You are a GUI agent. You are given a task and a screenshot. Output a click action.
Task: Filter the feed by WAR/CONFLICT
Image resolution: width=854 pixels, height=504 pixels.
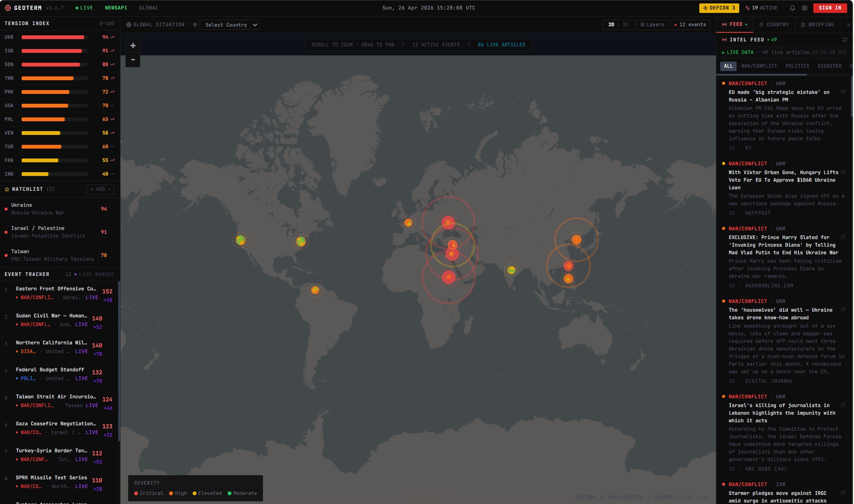coord(759,66)
